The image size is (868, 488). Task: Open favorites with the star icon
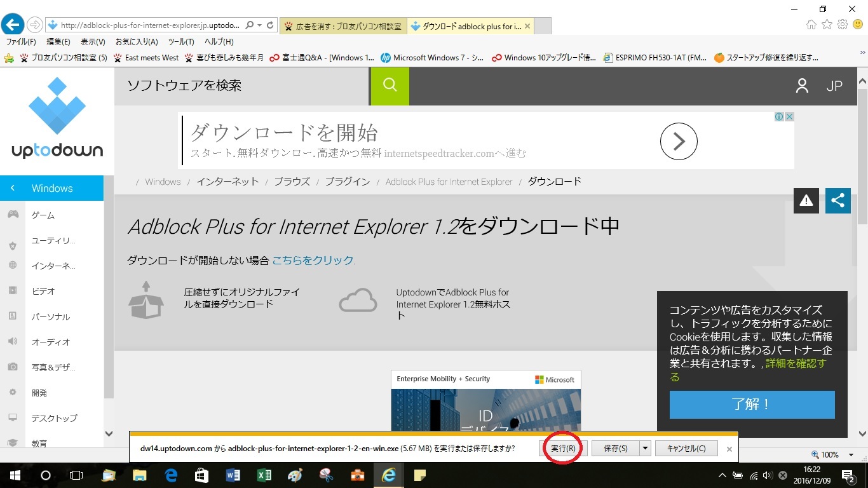point(827,25)
